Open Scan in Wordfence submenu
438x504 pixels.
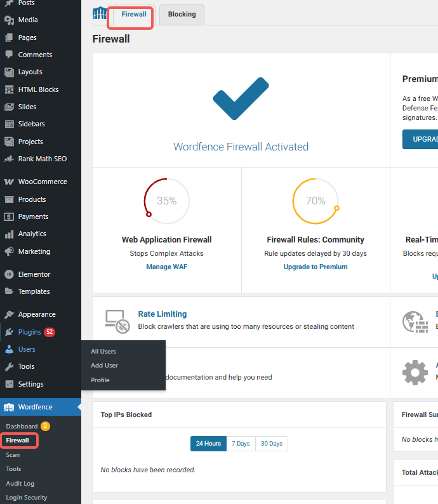pyautogui.click(x=13, y=454)
